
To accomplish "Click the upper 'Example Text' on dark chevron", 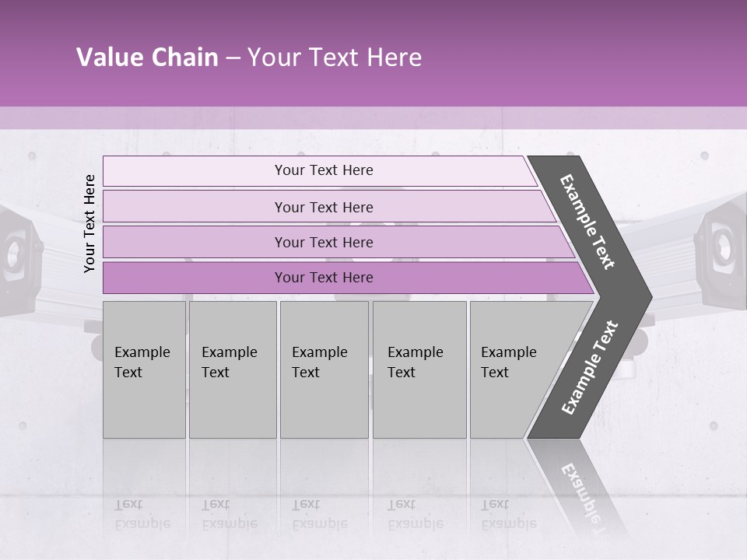I will (587, 222).
